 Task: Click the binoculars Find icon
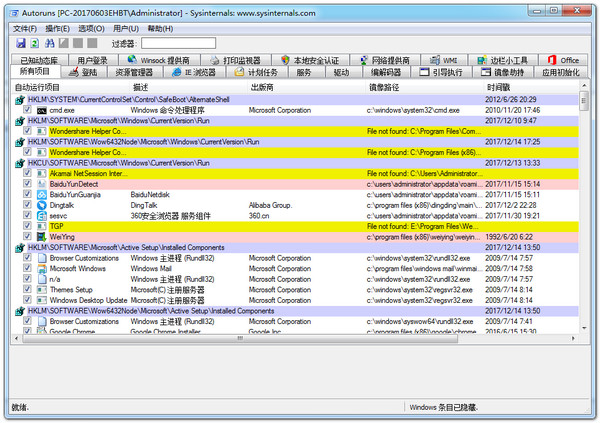(x=49, y=43)
